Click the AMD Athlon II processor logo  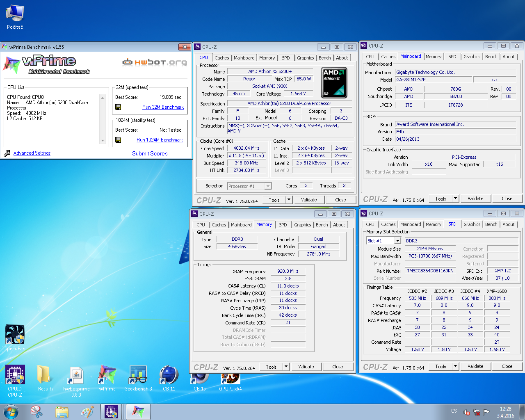click(334, 83)
